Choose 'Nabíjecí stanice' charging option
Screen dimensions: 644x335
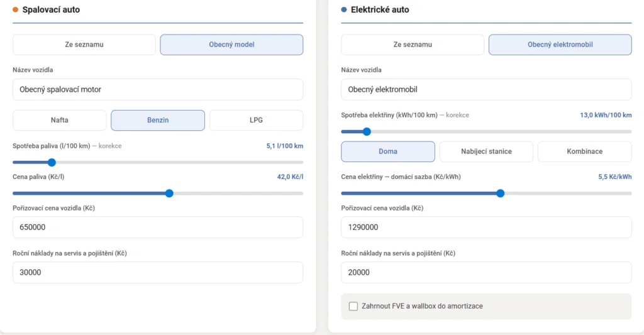click(x=486, y=151)
